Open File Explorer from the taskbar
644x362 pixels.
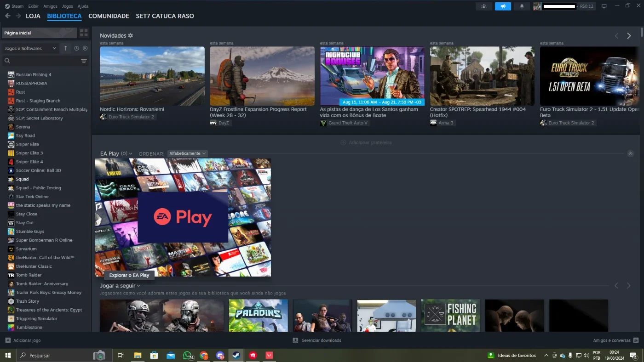pyautogui.click(x=138, y=355)
